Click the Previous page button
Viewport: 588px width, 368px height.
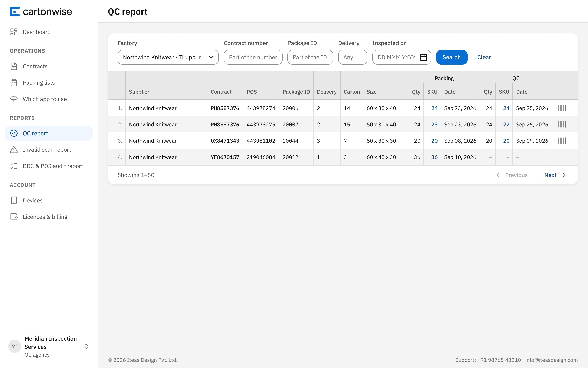click(x=512, y=175)
